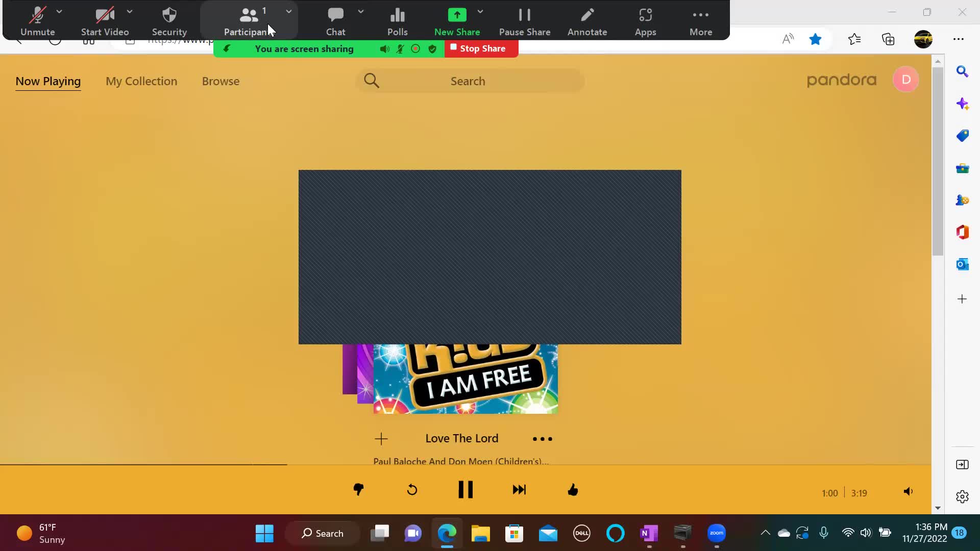The width and height of the screenshot is (980, 551).
Task: Open More options in Zoom toolbar
Action: point(701,21)
